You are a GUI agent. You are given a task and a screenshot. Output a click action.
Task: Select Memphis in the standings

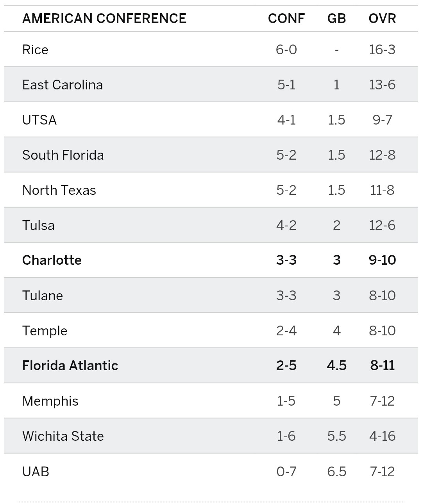tap(50, 401)
